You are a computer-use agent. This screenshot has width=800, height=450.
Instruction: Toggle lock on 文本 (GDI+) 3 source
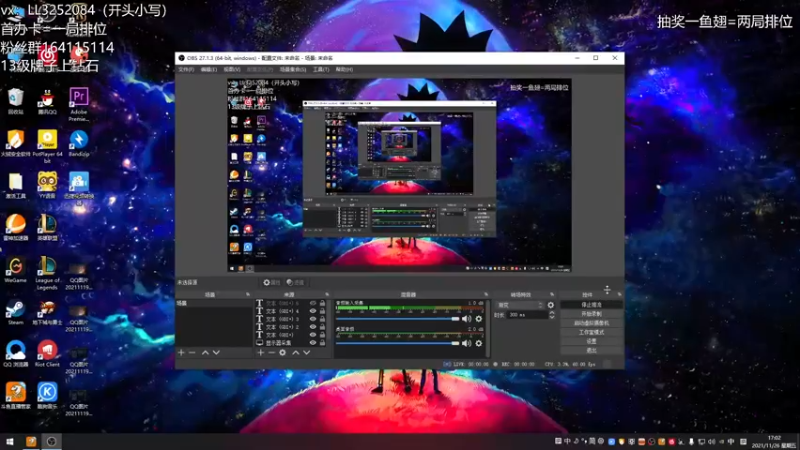[x=322, y=319]
